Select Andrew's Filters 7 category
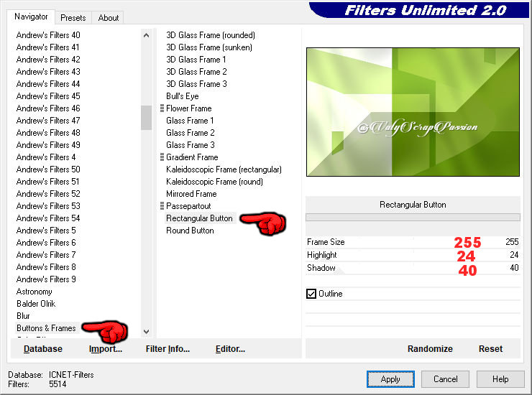The width and height of the screenshot is (532, 395). 46,255
